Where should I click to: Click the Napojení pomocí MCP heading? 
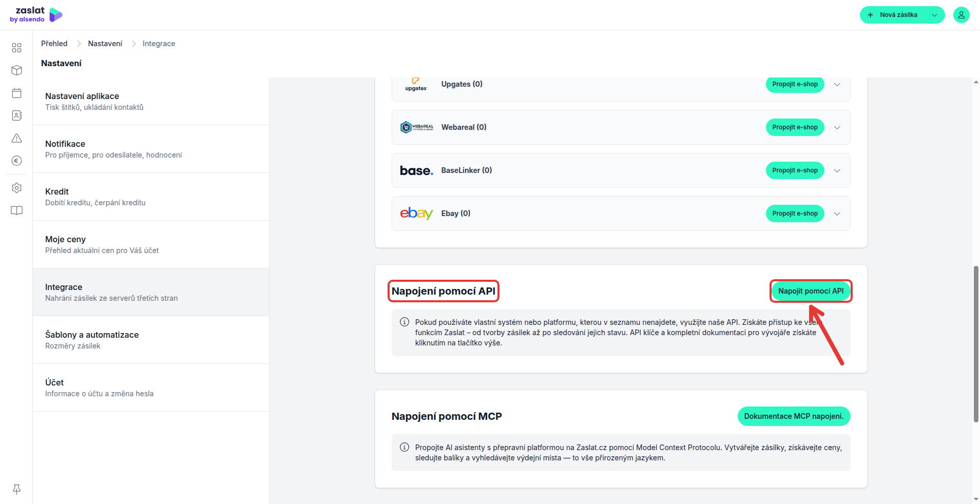(x=447, y=416)
